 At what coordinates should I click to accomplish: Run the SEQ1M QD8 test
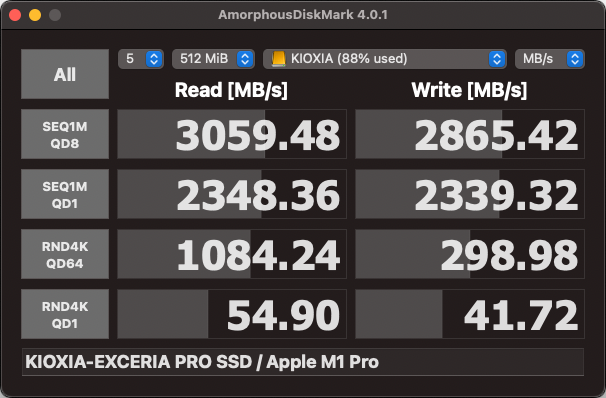click(65, 134)
